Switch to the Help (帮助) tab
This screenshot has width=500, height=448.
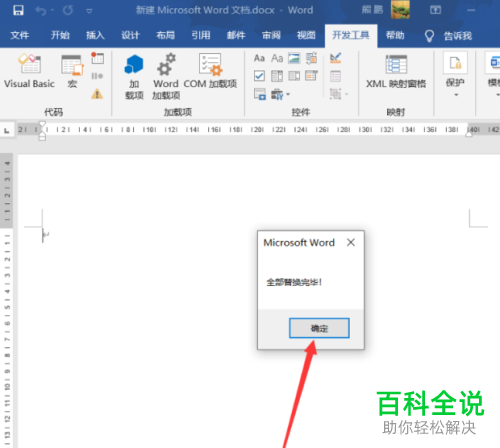tap(395, 35)
